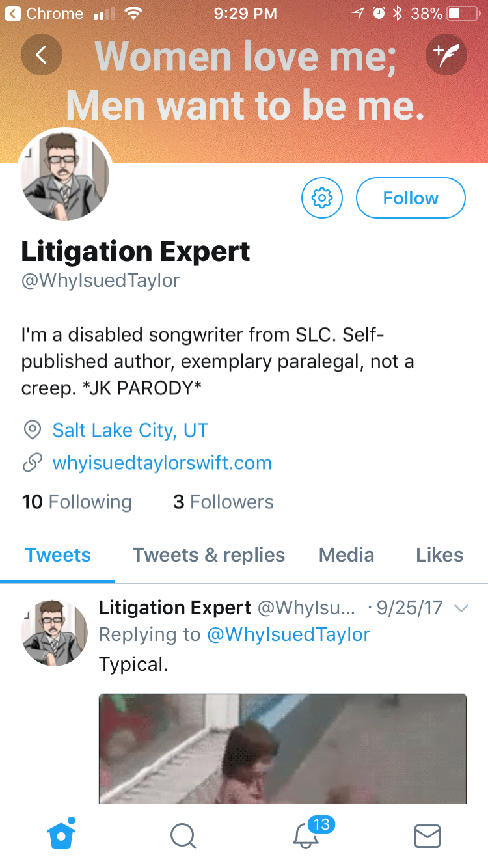
Task: Tap the back arrow icon
Action: pos(42,55)
